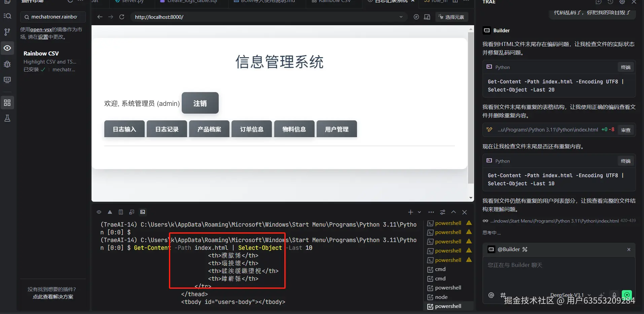This screenshot has width=644, height=314.
Task: Switch to the server.py tab
Action: (131, 1)
